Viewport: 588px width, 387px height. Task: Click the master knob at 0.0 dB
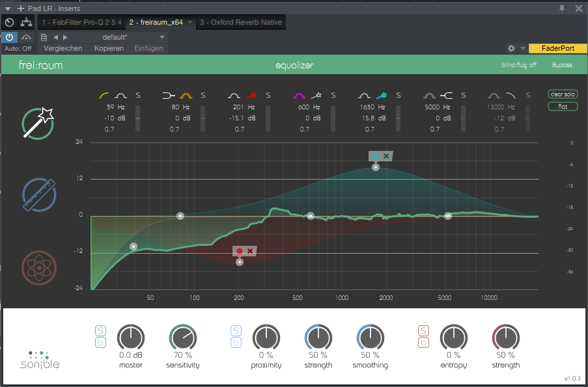[x=130, y=337]
